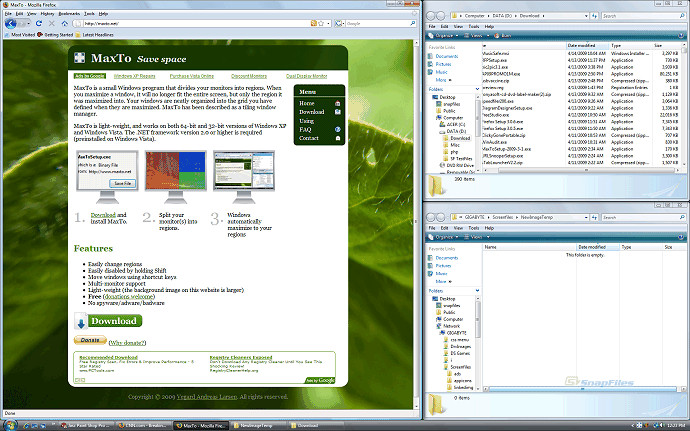Click Why donate? link
The height and width of the screenshot is (431, 690).
click(127, 343)
